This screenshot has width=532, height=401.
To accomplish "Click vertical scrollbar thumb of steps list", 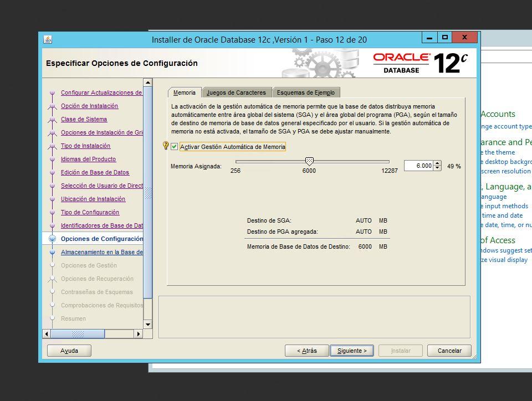I will [148, 193].
